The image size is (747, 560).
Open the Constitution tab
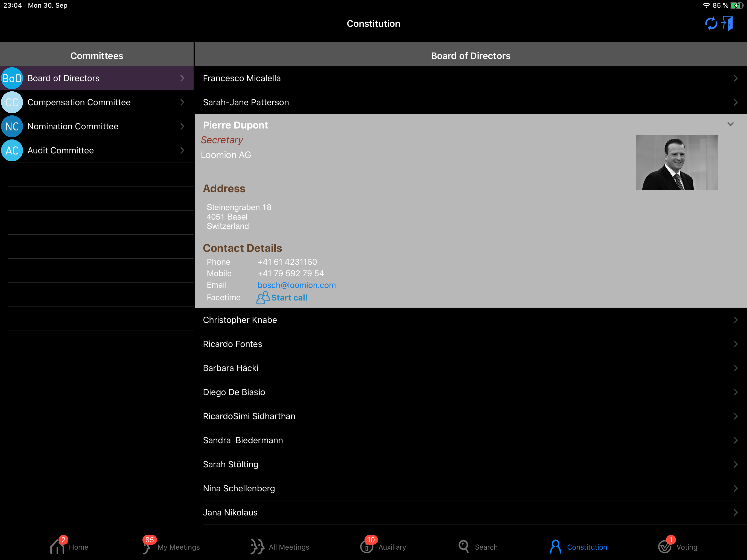pos(578,547)
